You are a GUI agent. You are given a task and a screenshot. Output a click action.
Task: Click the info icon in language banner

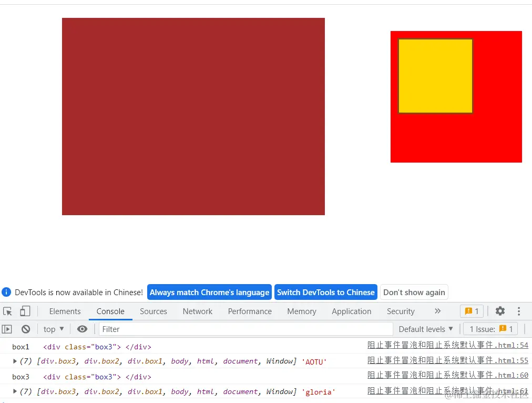point(6,292)
